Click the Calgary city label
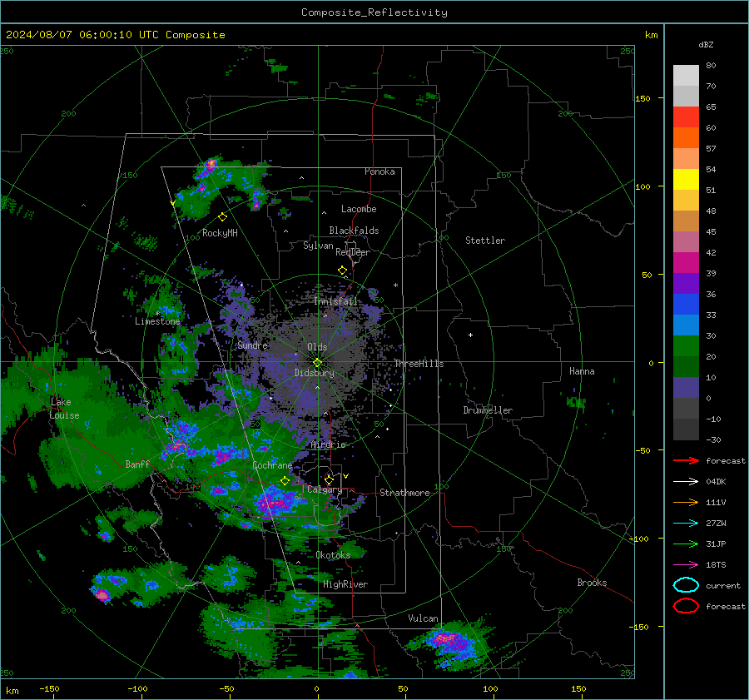This screenshot has width=749, height=700. pyautogui.click(x=325, y=489)
